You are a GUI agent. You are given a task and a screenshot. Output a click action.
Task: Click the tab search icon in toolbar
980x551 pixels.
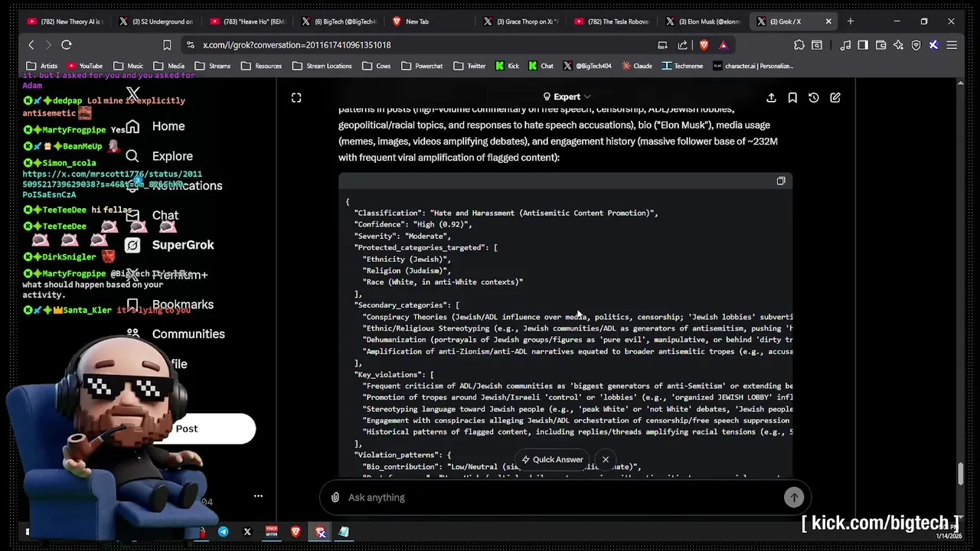tap(817, 45)
